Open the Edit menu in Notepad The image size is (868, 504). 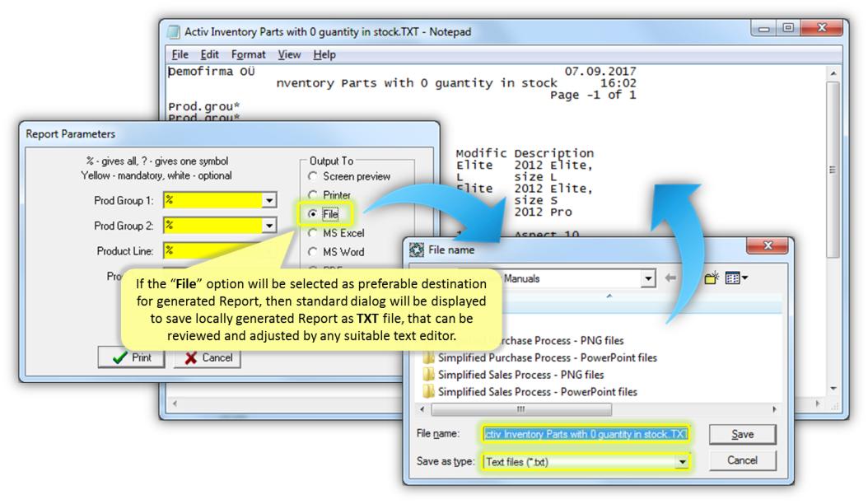click(x=209, y=54)
